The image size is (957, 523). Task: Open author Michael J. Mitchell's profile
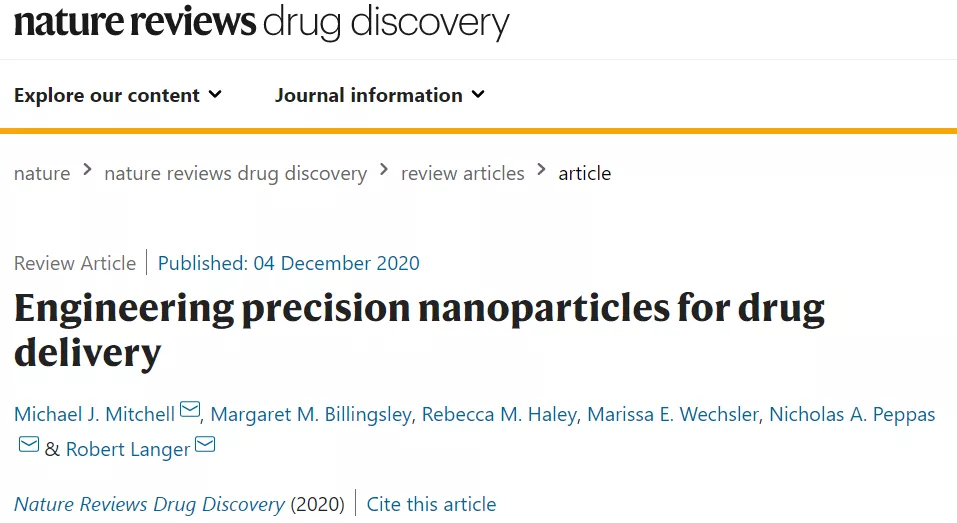94,414
